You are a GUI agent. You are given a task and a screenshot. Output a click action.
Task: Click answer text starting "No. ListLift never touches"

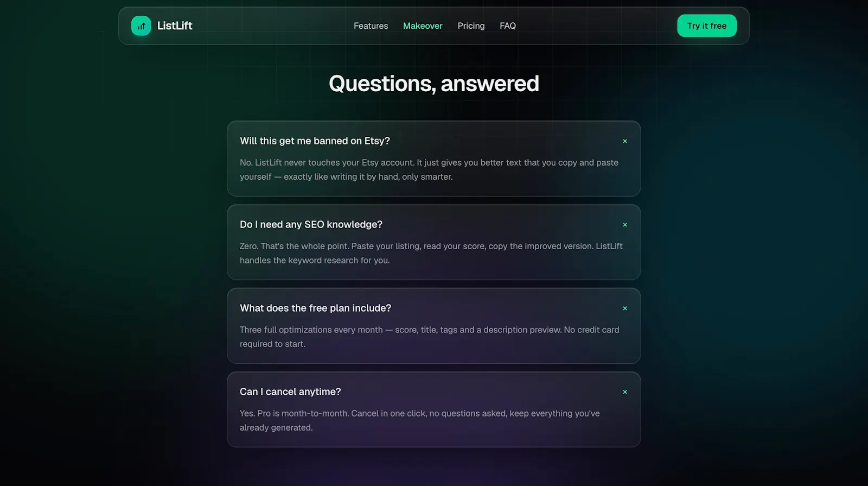pos(429,169)
